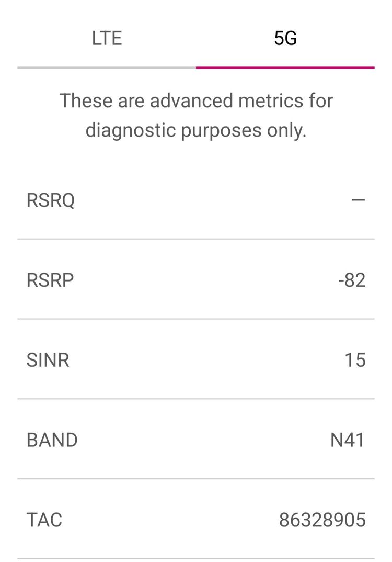Click the band value N41
392x562 pixels.
[x=347, y=440]
